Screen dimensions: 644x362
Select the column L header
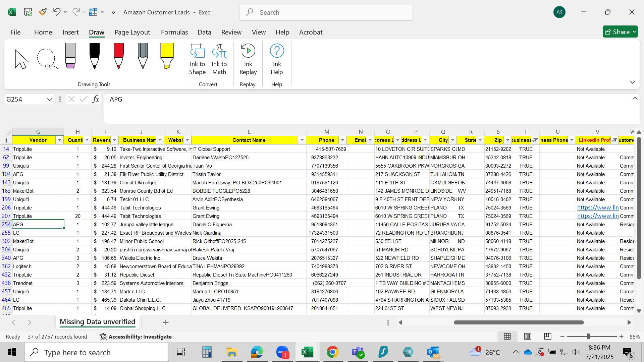249,132
